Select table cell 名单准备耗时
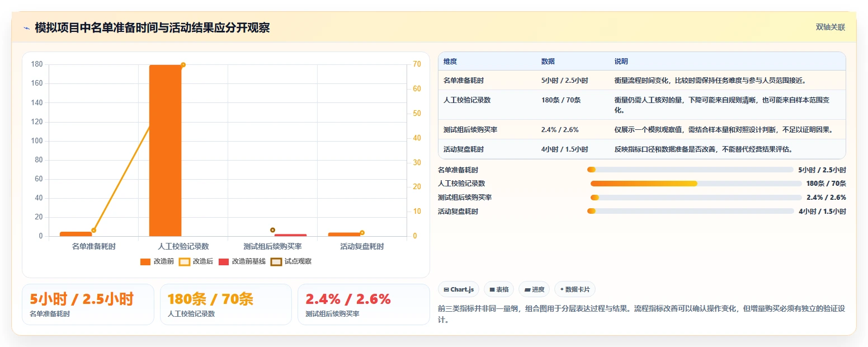Screen dimensions: 868x347 (x=464, y=81)
